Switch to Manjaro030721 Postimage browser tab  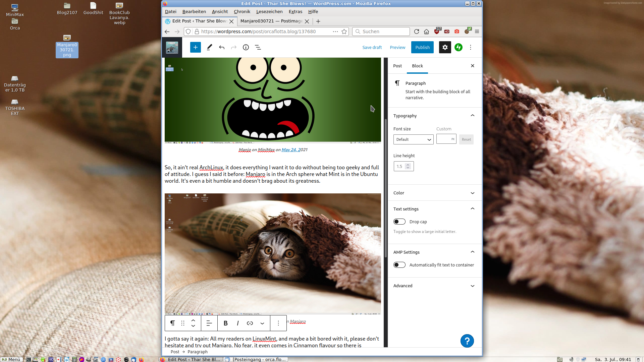point(271,21)
